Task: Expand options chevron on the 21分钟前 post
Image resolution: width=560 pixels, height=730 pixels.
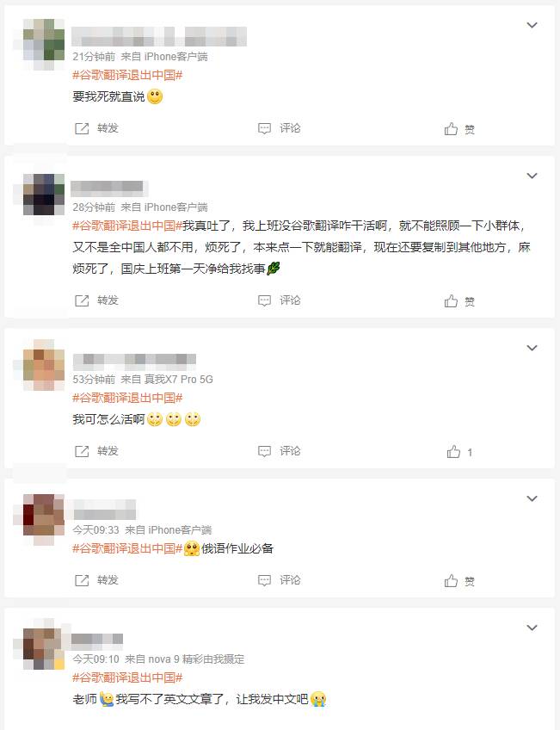Action: click(x=532, y=25)
